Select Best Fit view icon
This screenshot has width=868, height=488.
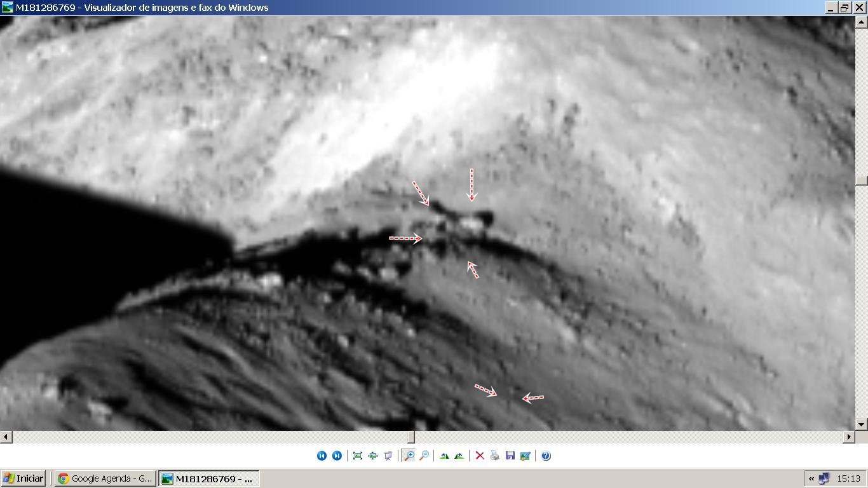click(x=358, y=456)
